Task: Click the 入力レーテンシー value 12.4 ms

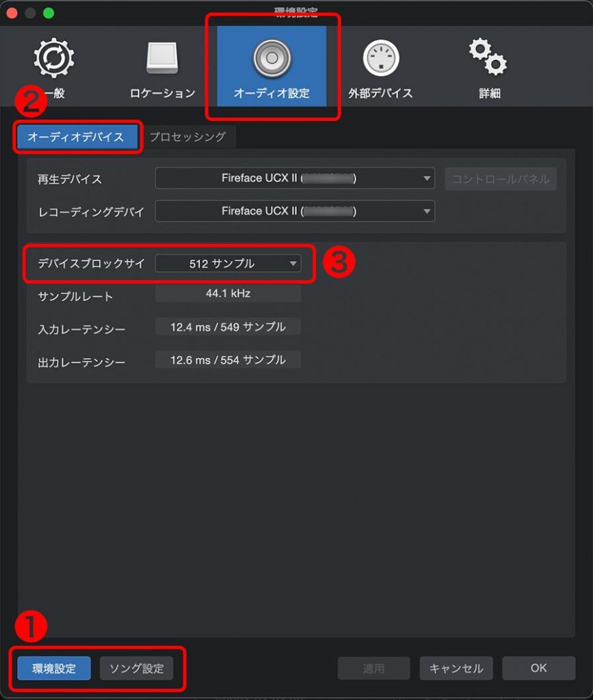Action: pos(228,327)
